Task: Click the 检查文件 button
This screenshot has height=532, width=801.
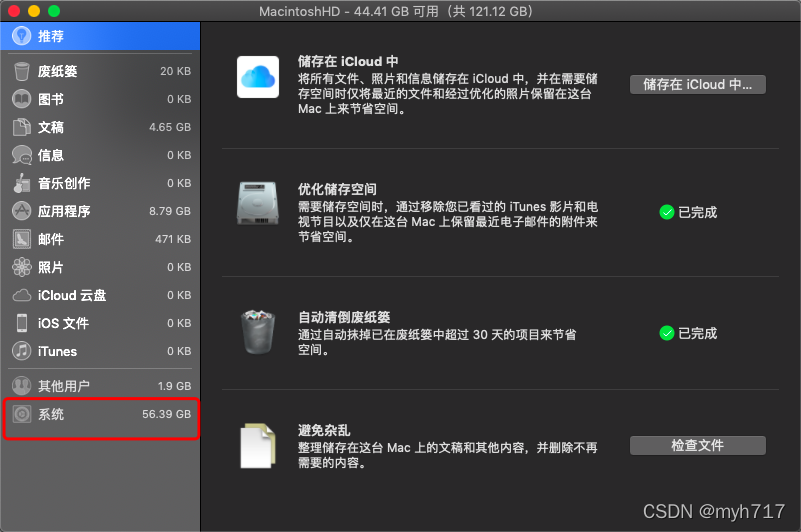Action: 697,445
